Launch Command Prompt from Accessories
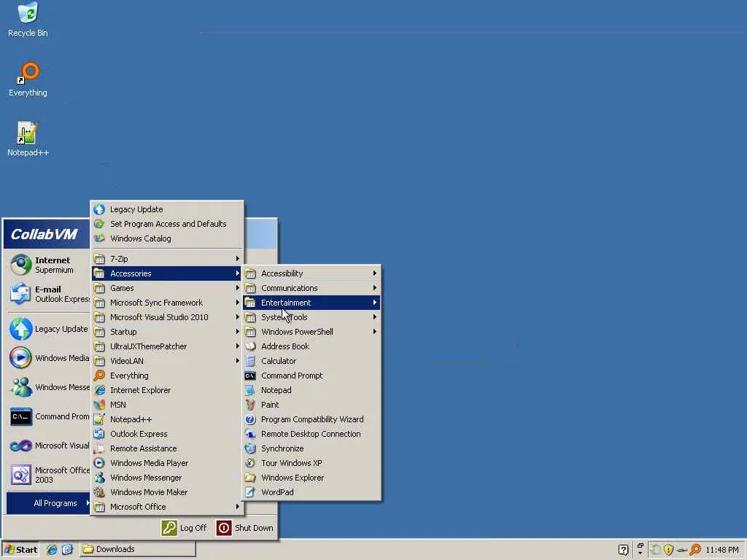This screenshot has width=747, height=560. [x=311, y=376]
